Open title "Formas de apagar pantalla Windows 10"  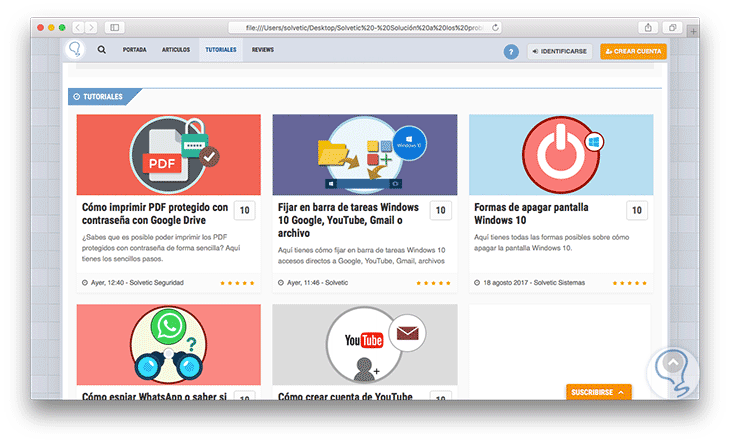(531, 214)
